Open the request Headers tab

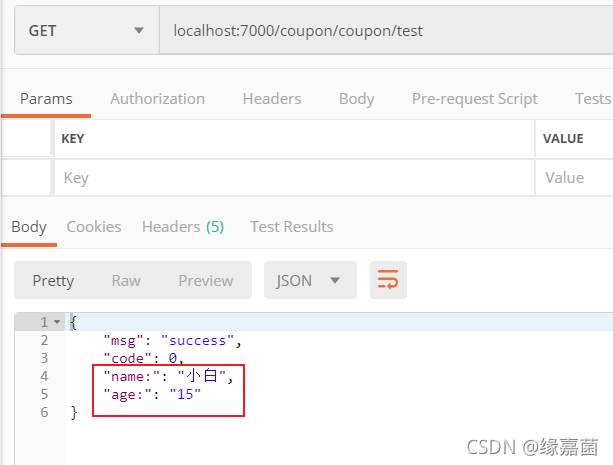pos(272,99)
